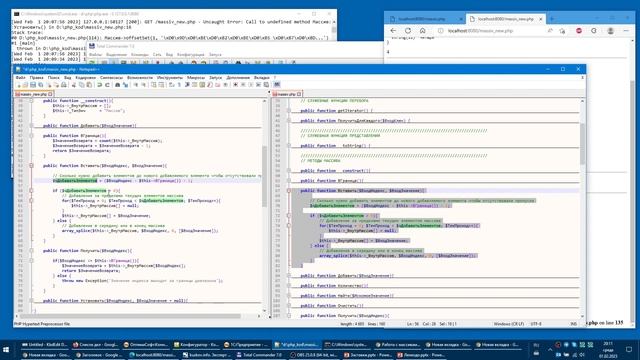The height and width of the screenshot is (360, 640).
Task: Cut selection with scissors icon
Action: pyautogui.click(x=73, y=85)
